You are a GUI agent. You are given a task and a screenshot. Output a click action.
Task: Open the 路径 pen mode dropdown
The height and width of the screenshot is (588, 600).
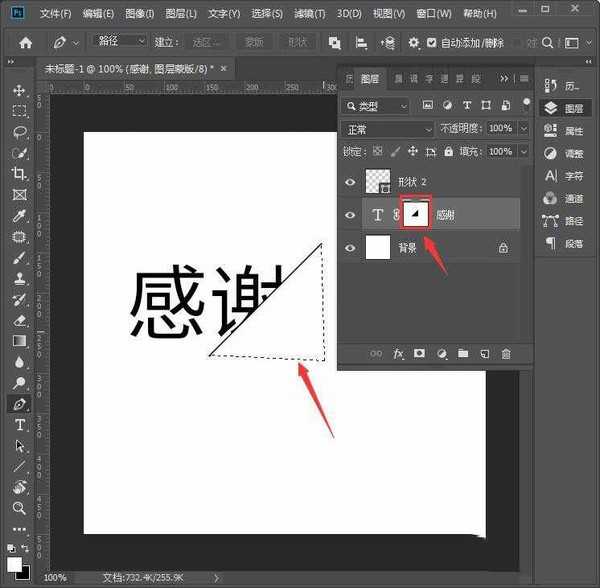click(120, 42)
